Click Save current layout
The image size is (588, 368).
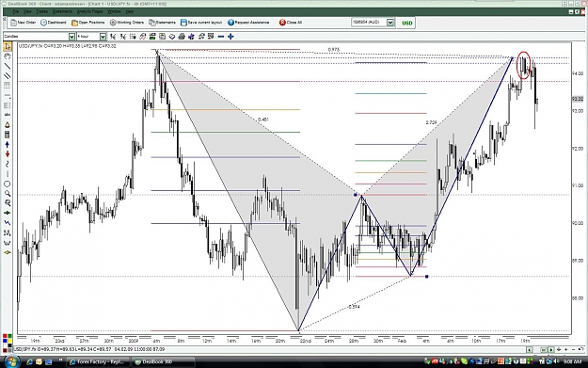(x=201, y=23)
